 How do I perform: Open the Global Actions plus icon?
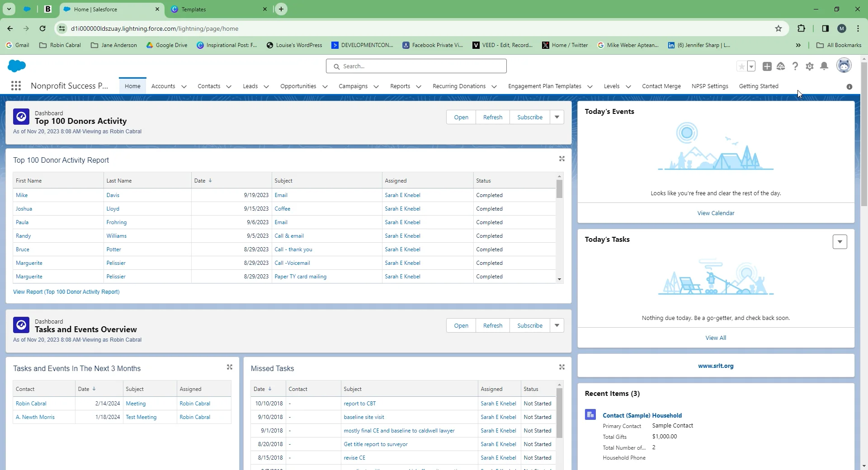click(767, 66)
